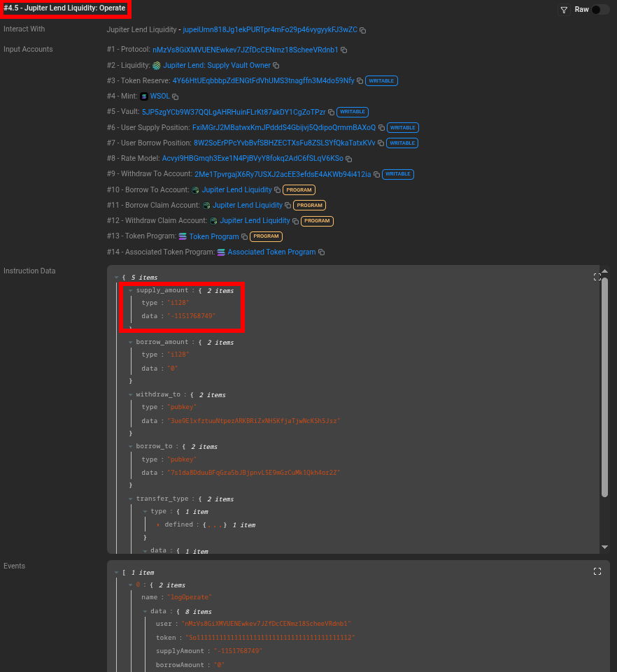Copy the #1 Protocol account address
Screen dimensions: 617x672
tap(344, 50)
